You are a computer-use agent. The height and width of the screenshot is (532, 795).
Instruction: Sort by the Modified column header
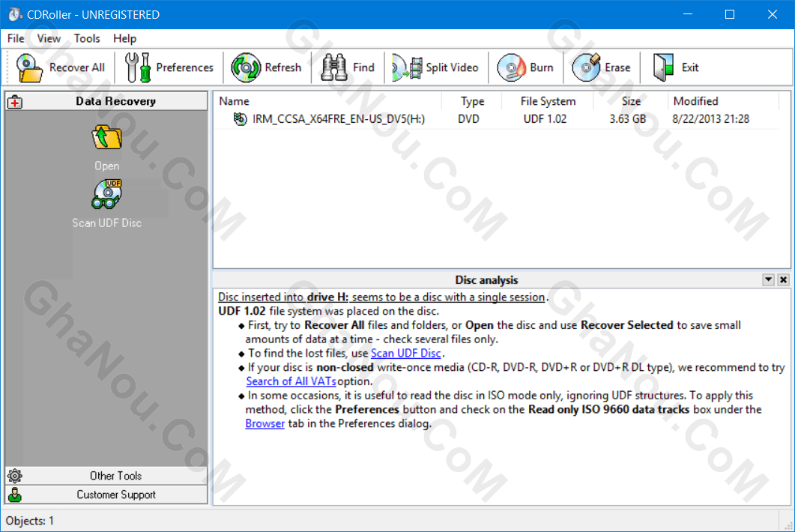click(723, 101)
